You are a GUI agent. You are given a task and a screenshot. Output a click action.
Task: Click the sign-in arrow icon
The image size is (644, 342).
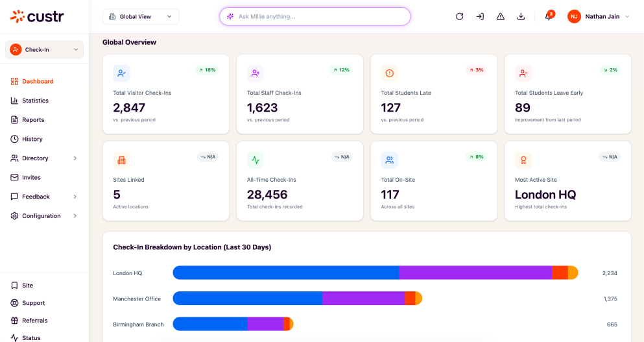click(480, 16)
